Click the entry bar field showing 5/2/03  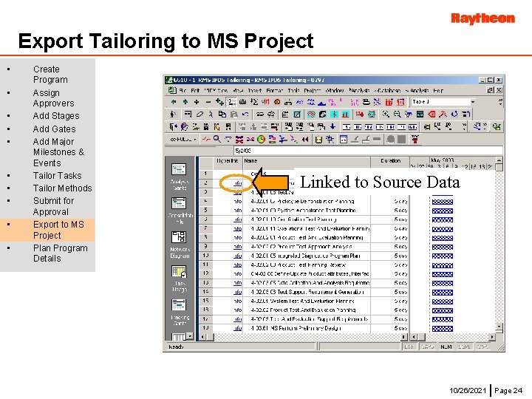[x=368, y=151]
